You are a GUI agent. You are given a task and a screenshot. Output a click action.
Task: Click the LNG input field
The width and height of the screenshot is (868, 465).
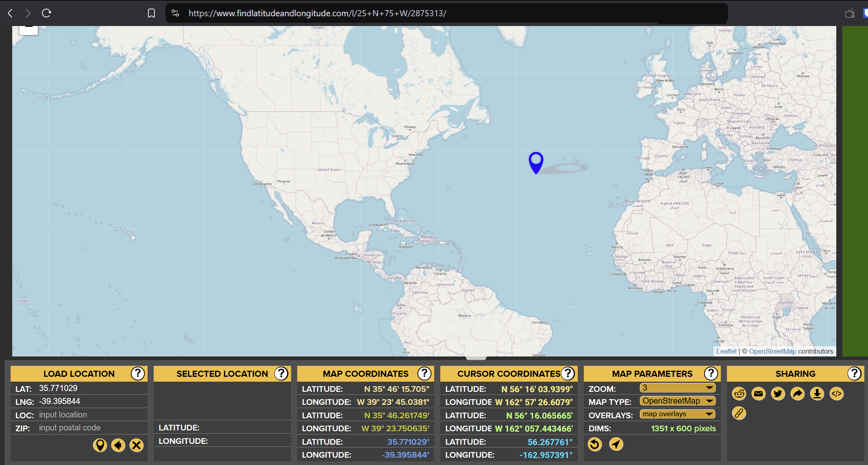92,401
